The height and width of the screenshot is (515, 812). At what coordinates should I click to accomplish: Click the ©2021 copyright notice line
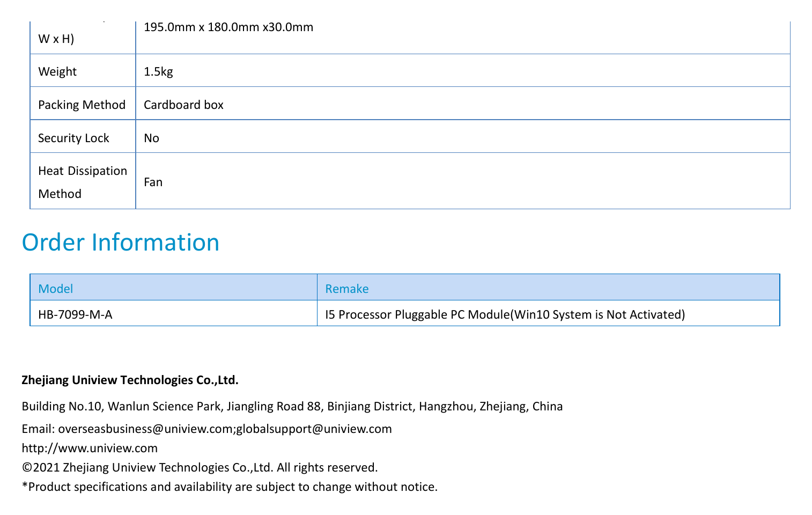(200, 467)
